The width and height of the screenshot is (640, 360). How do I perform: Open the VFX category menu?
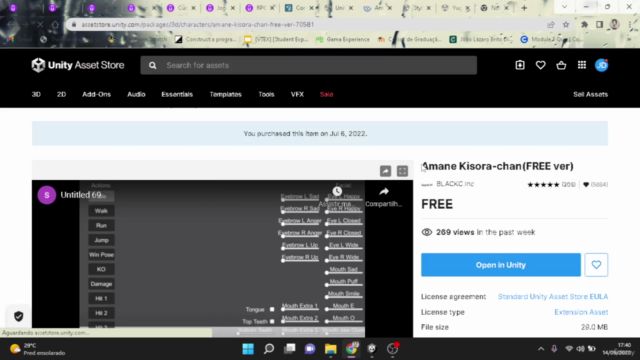click(297, 94)
